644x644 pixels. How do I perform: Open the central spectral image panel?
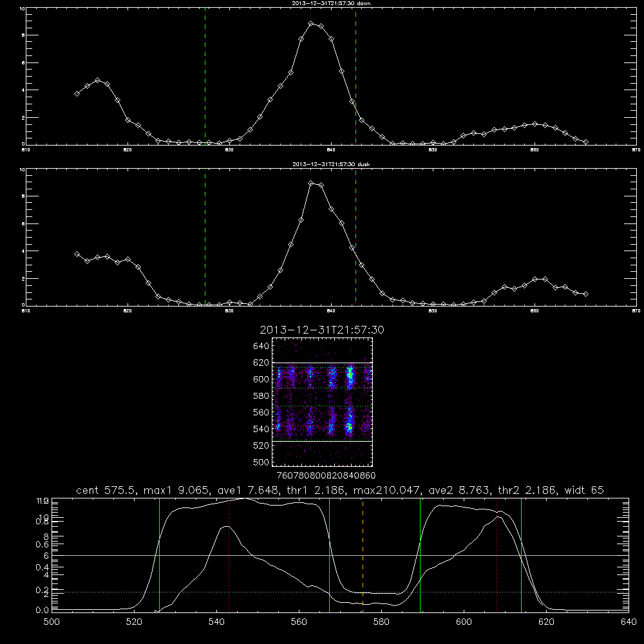pos(322,402)
